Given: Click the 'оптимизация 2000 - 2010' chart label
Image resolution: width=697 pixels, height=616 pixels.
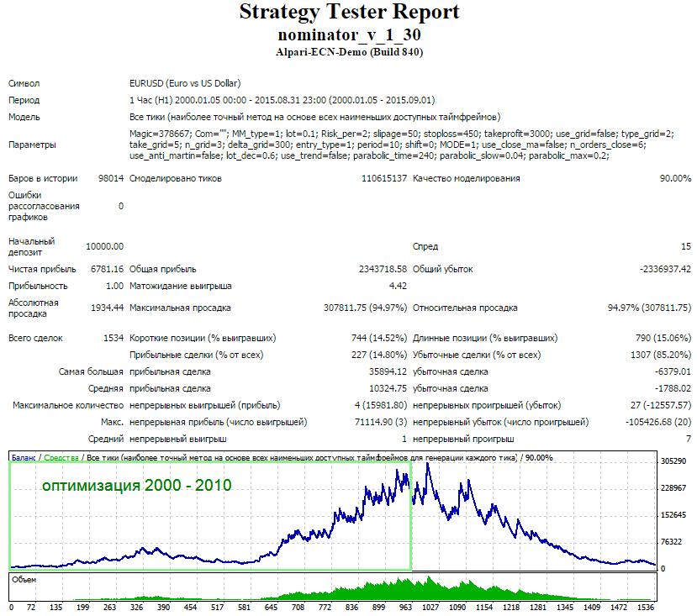Looking at the screenshot, I should 137,486.
